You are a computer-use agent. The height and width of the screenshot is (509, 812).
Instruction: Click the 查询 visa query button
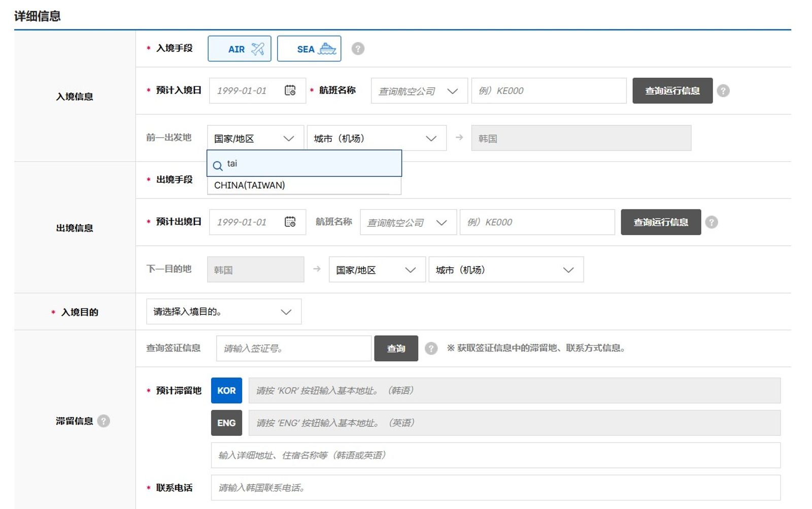point(396,348)
